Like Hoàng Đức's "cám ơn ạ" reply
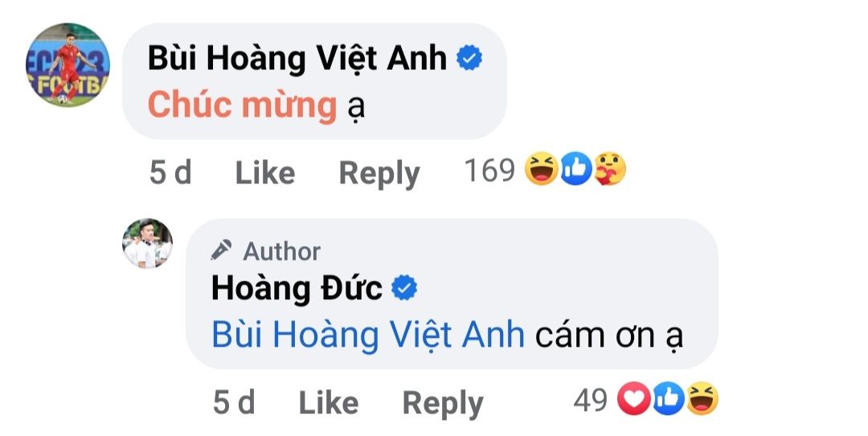868x436 pixels. (x=328, y=402)
